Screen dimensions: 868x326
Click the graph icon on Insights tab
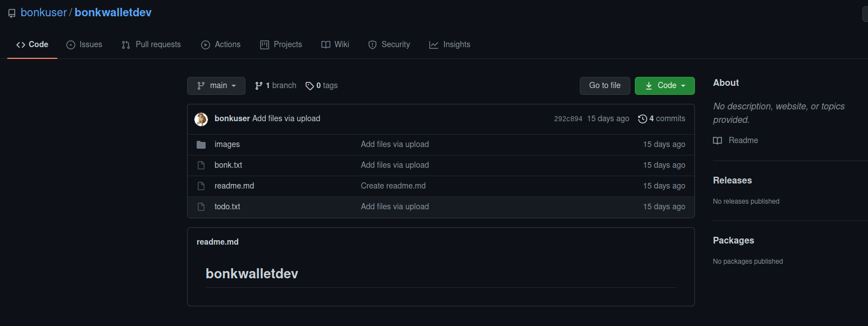point(434,45)
